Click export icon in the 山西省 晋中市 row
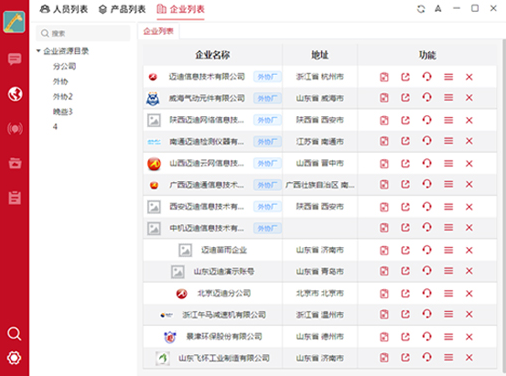This screenshot has height=376, width=506. [x=405, y=163]
